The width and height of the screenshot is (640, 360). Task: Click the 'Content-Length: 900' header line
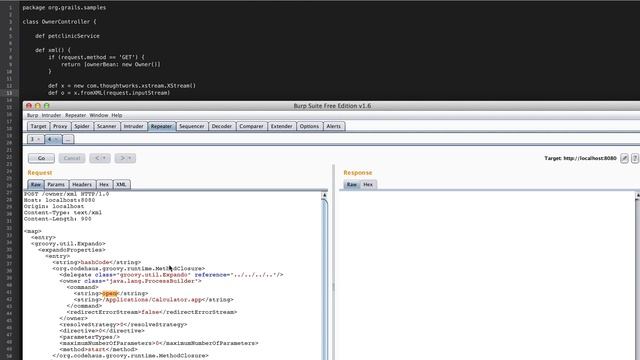(58, 219)
